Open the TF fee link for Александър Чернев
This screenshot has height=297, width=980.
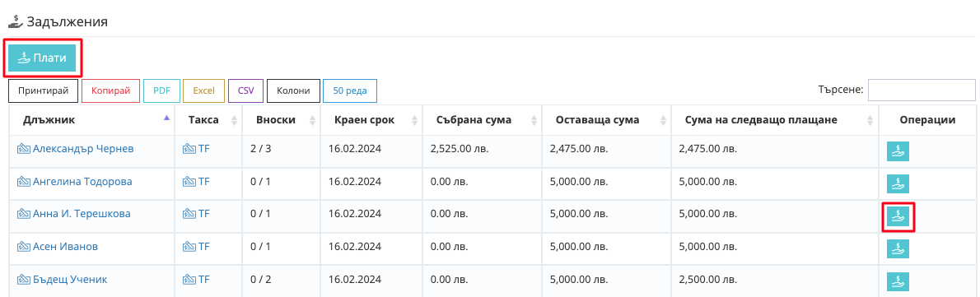(196, 148)
